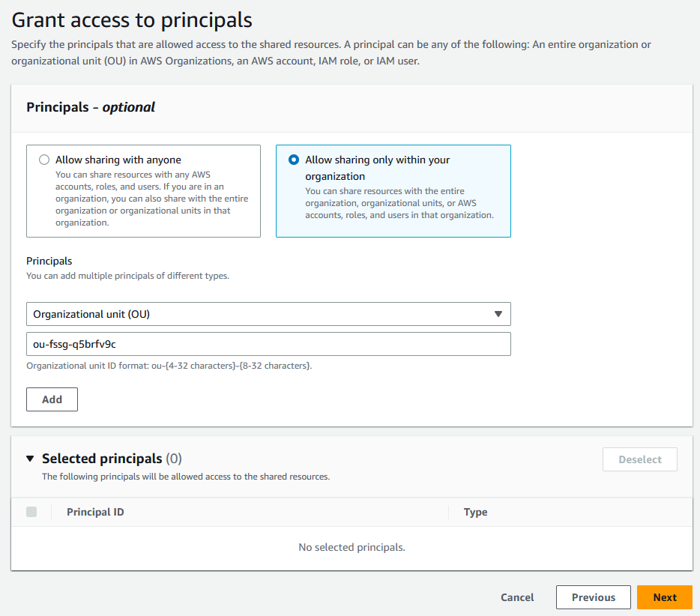The height and width of the screenshot is (616, 700).
Task: Click the 'Principal ID' column header
Action: tap(95, 512)
